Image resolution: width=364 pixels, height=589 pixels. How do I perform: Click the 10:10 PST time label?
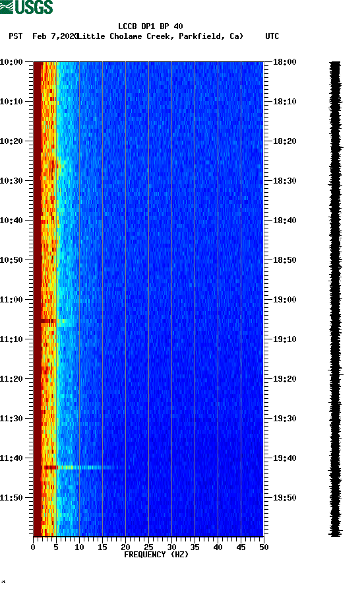pos(12,102)
